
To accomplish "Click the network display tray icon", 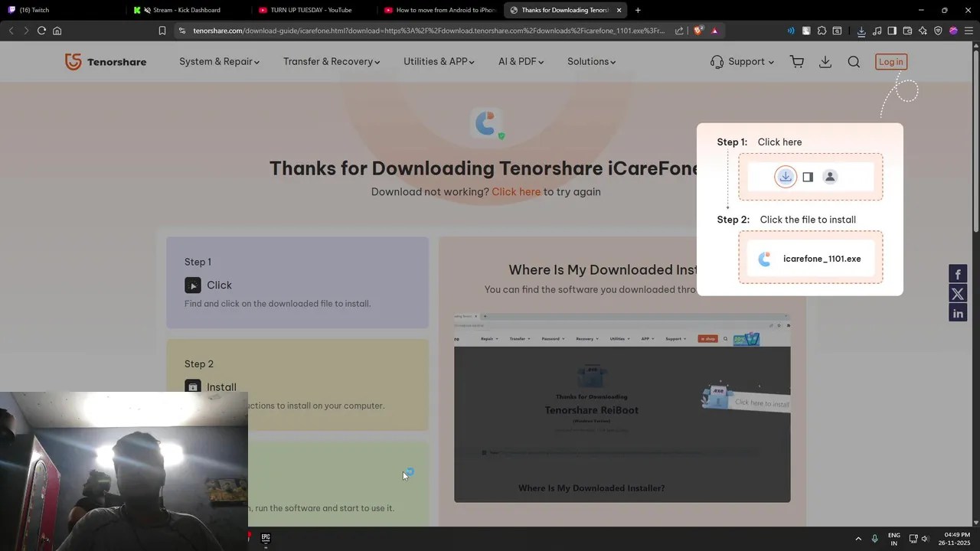I will pos(913,539).
